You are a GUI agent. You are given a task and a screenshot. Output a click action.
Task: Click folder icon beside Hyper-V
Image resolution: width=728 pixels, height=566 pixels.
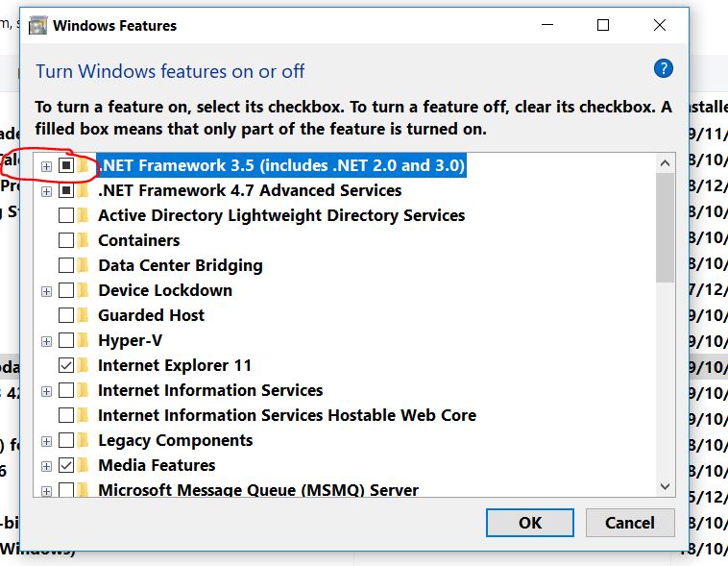tap(84, 340)
